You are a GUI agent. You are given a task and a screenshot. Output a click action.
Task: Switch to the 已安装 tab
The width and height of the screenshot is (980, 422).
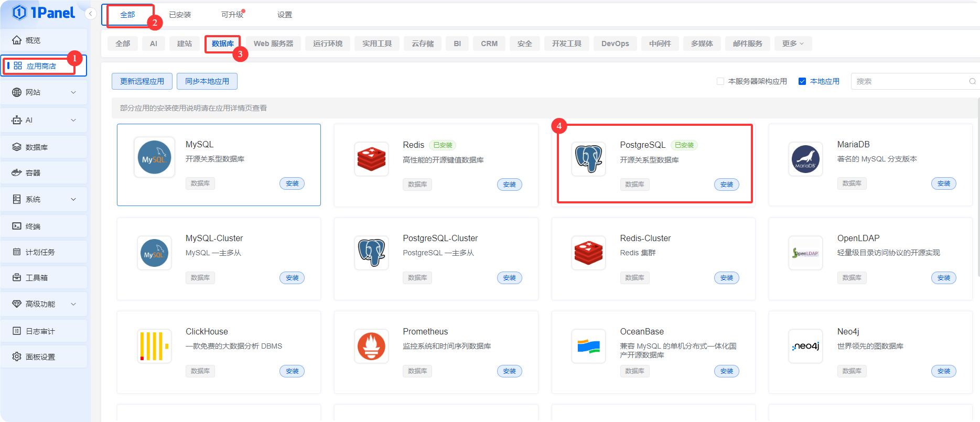click(x=180, y=15)
